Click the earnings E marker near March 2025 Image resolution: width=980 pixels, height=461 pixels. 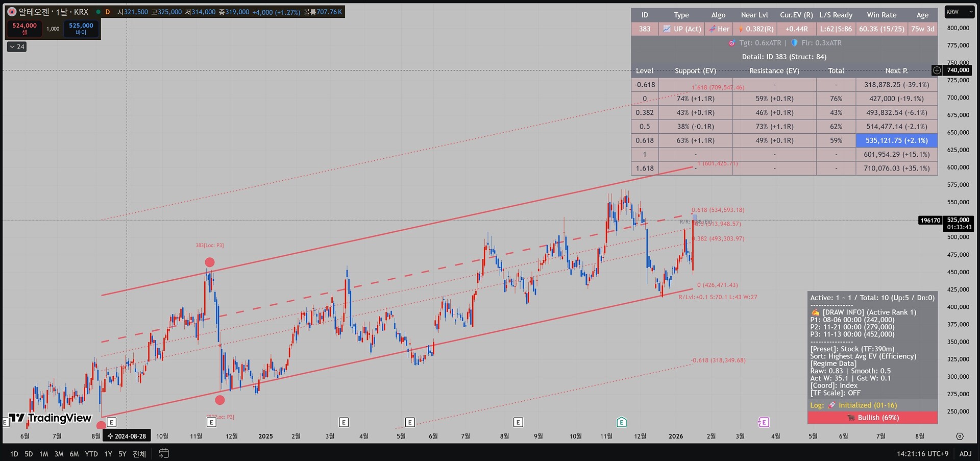[344, 422]
